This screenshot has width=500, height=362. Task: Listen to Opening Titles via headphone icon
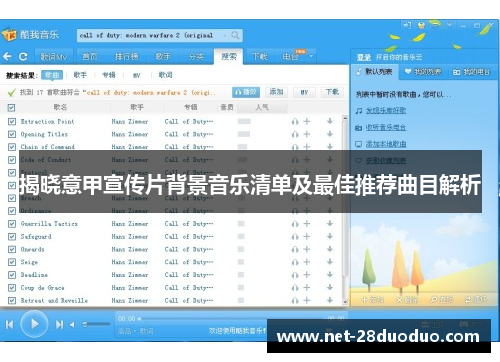tap(295, 134)
